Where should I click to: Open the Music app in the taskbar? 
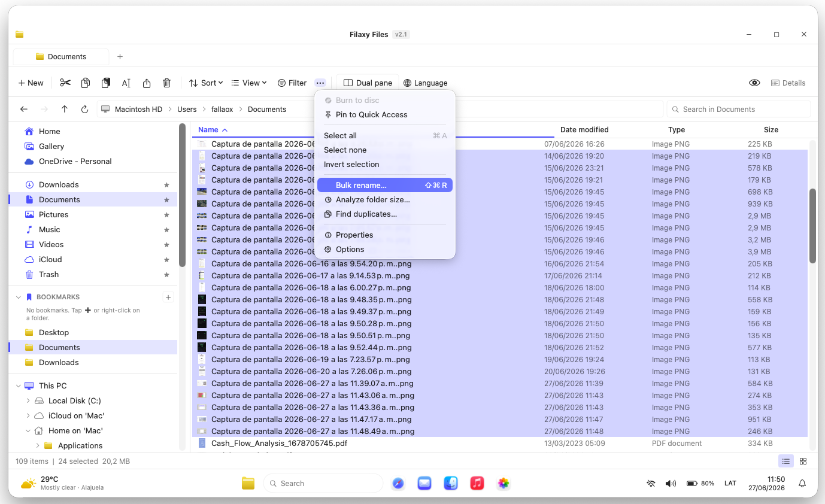tap(477, 484)
